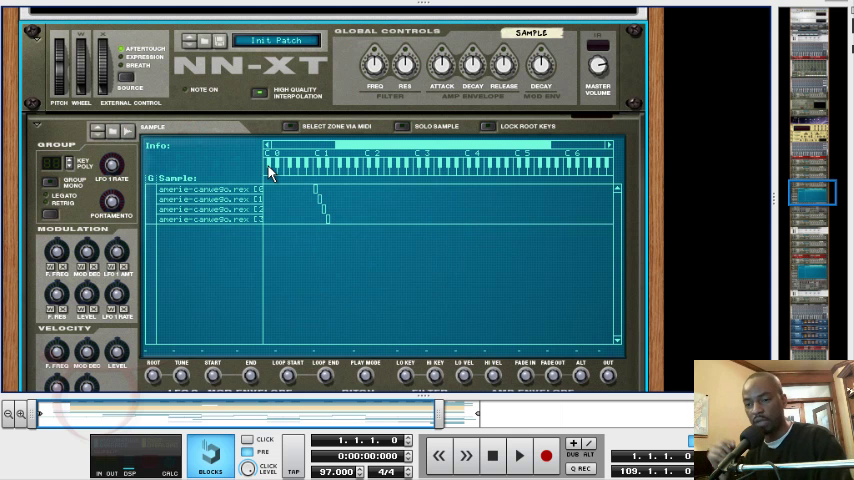Viewport: 854px width, 480px height.
Task: Click the Portamento knob
Action: (112, 201)
